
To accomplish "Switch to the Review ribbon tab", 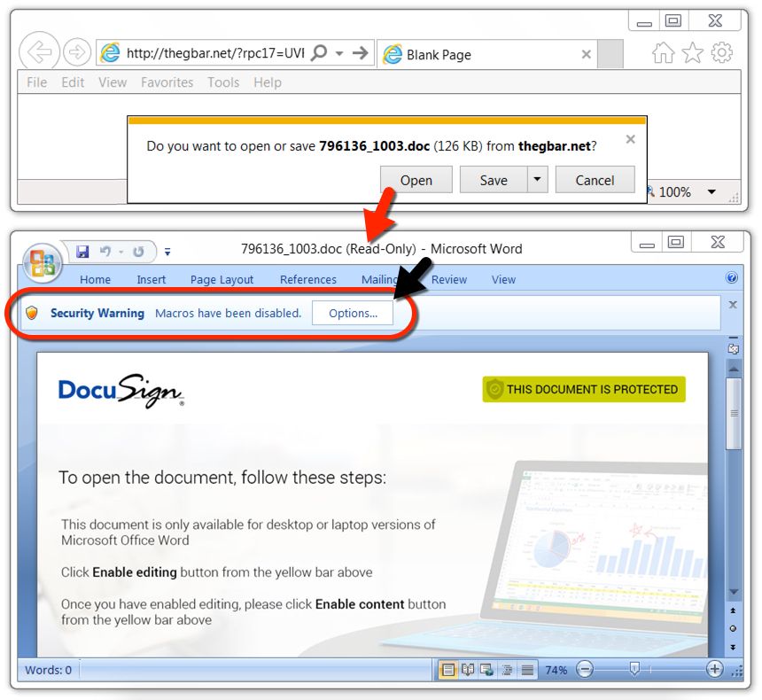I will pos(449,279).
